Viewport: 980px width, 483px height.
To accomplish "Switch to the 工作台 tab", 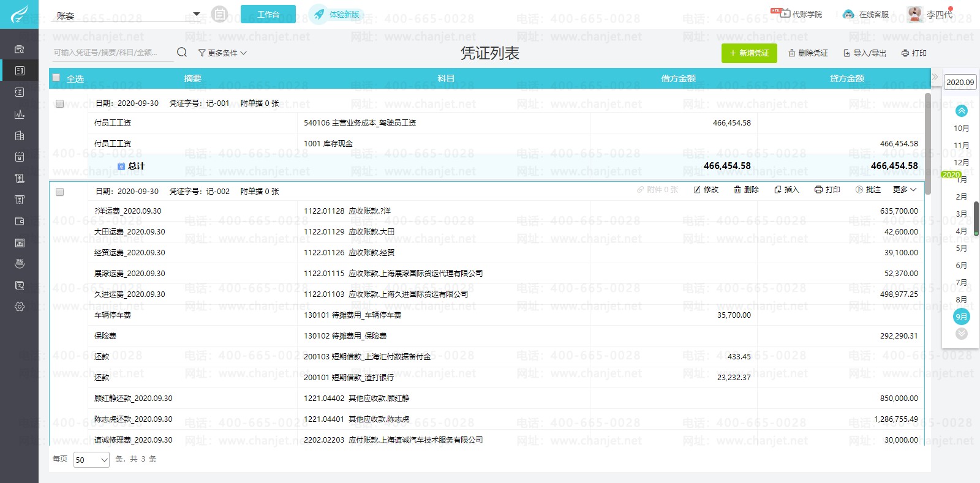I will pos(268,14).
